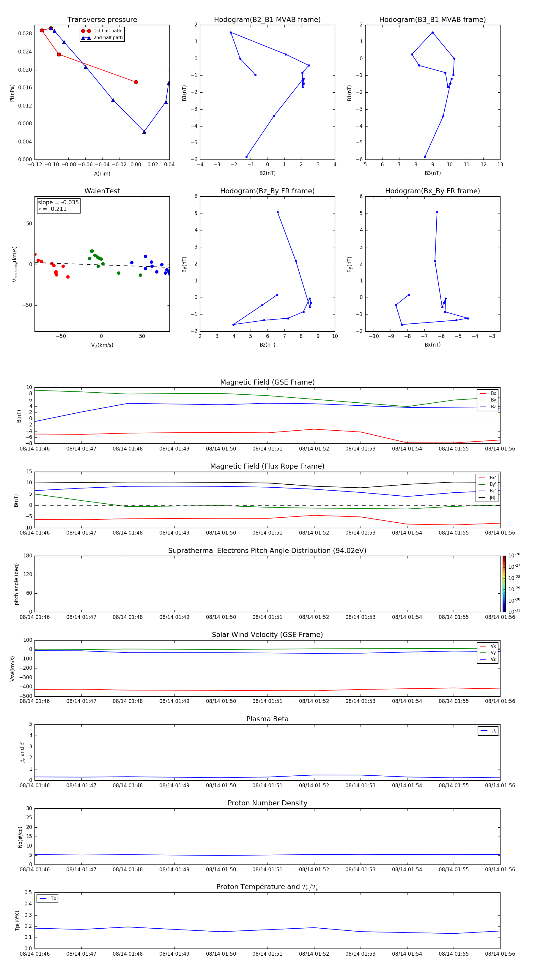Screen dimensions: 535x980
Task: Click 'Solar Wind Velocity (GSE Frame)' title
Action: tap(267, 635)
